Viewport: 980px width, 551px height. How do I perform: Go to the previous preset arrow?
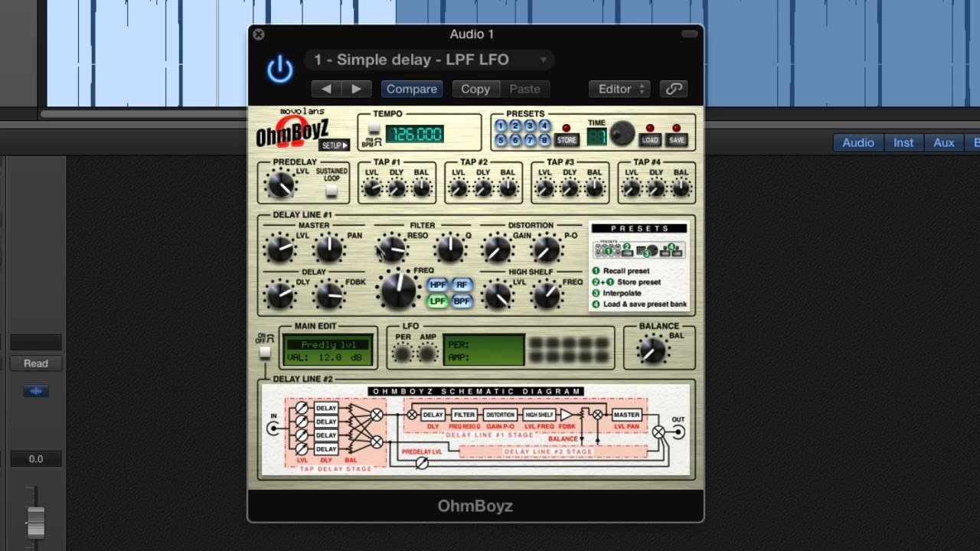[326, 89]
